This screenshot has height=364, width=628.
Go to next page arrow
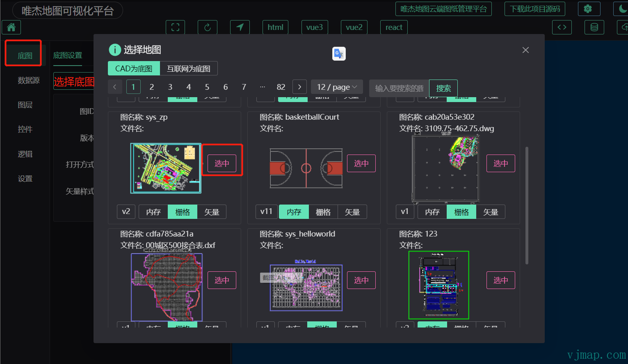(299, 87)
